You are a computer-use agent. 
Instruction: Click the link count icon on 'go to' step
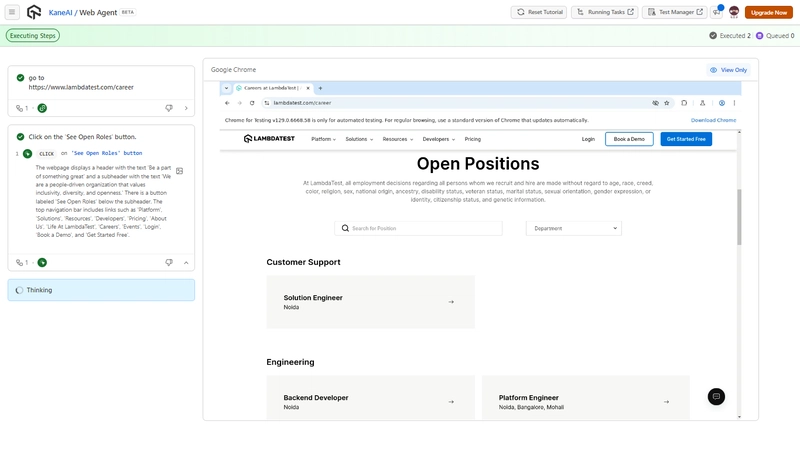click(19, 108)
